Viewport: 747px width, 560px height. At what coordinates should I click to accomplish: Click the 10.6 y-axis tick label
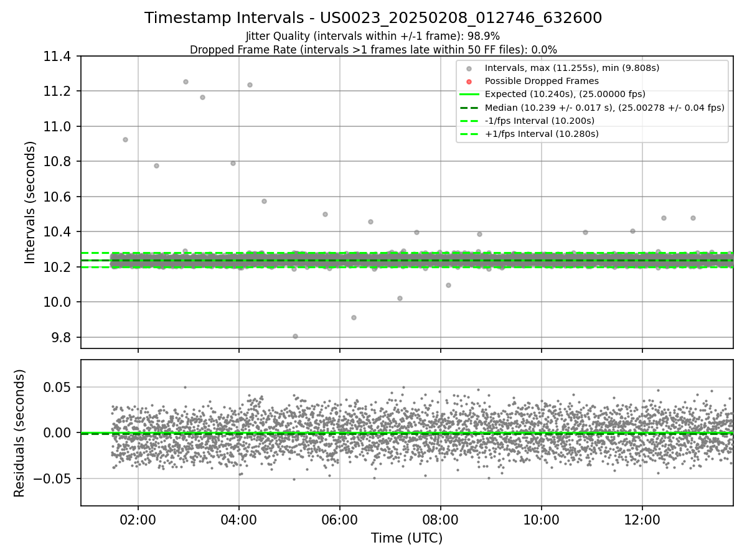coord(57,197)
